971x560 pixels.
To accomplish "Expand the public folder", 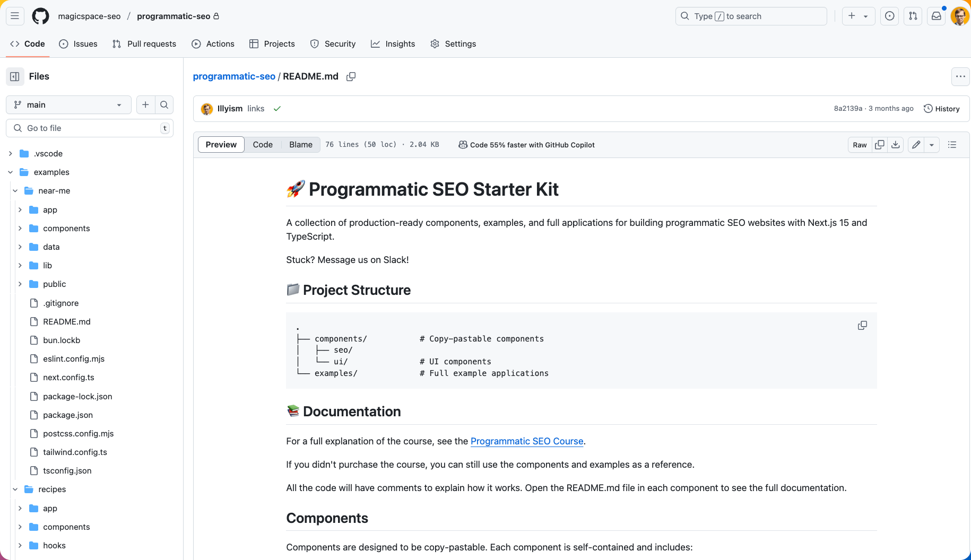I will pyautogui.click(x=20, y=284).
